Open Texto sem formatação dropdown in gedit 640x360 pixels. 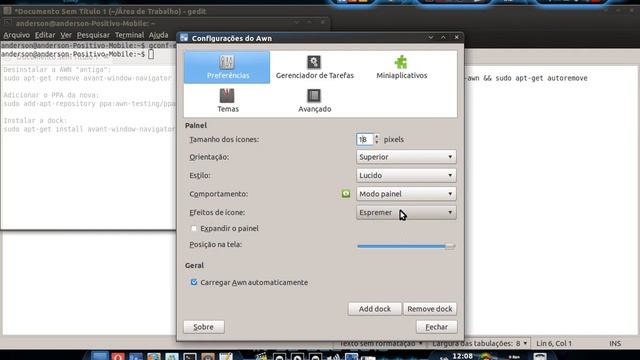point(381,343)
